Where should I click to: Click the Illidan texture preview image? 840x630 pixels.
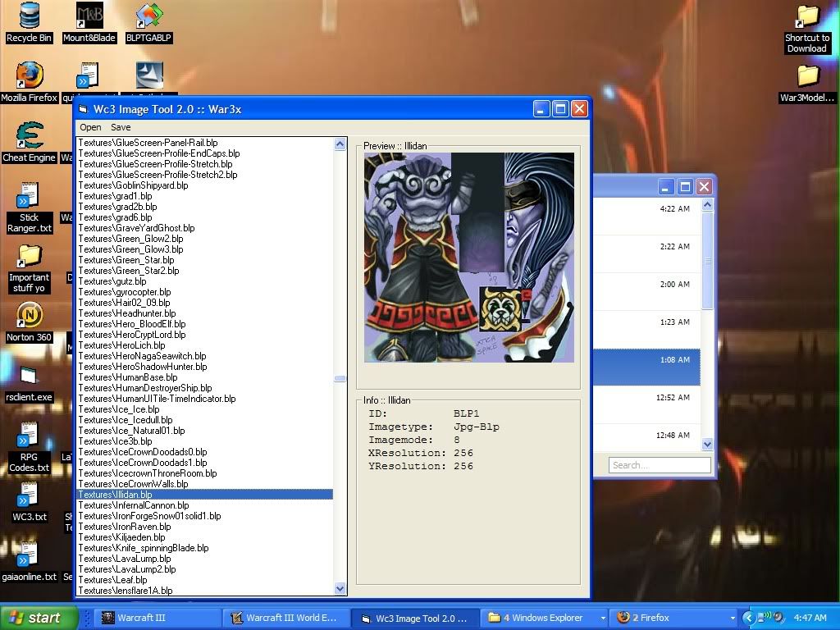click(x=468, y=257)
